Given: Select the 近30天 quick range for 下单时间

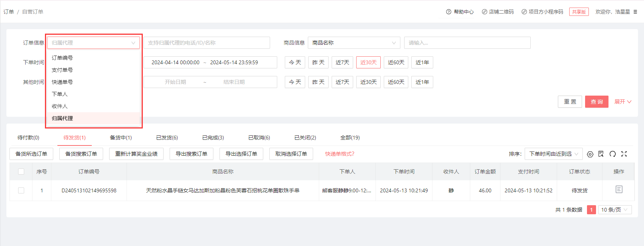Looking at the screenshot, I should 368,62.
